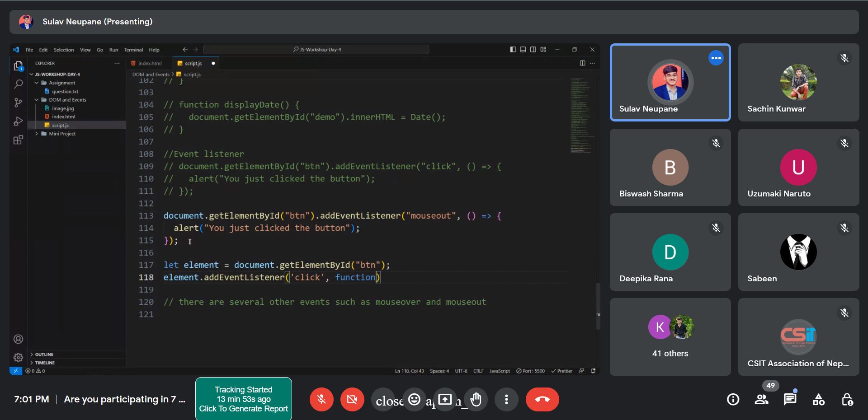
Task: Collapse the DOM and Events folder
Action: 67,100
